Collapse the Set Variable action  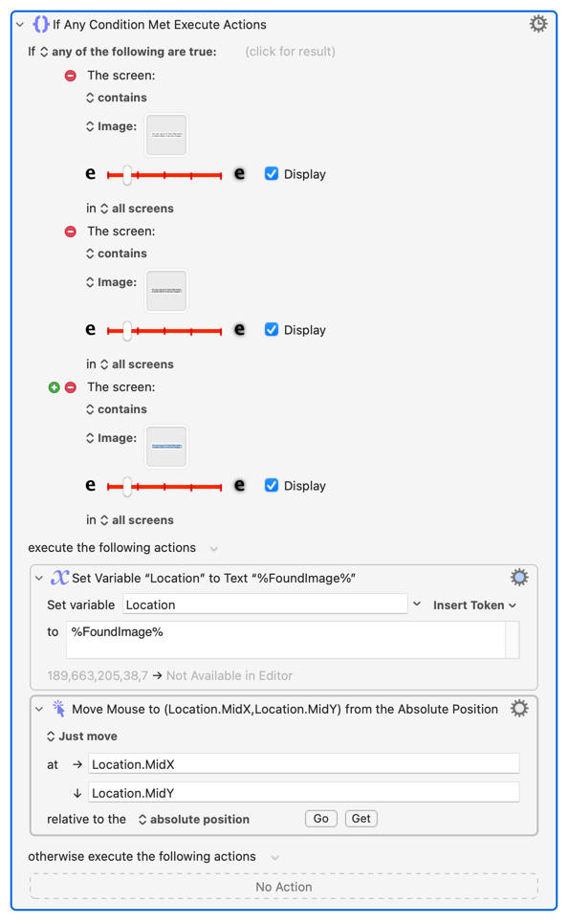(x=39, y=578)
